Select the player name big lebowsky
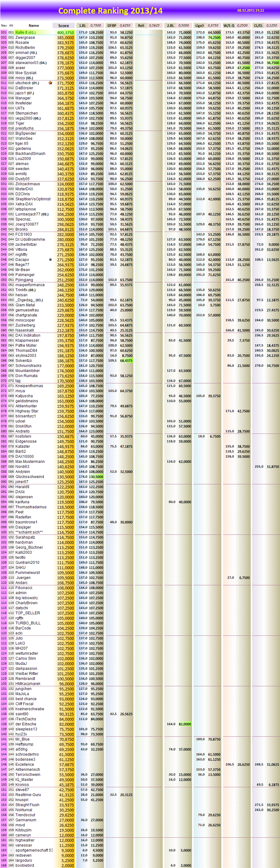280x868 pixels. tap(27, 598)
